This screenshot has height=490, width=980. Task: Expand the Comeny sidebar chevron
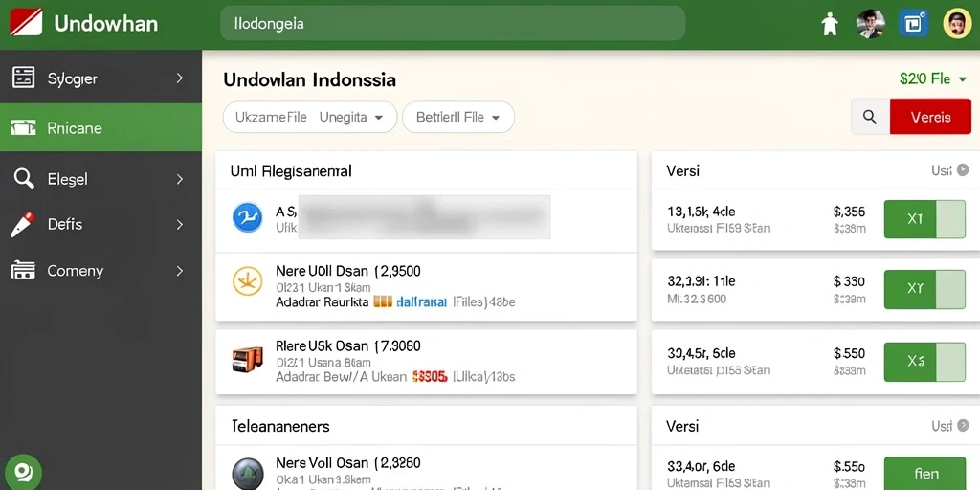[x=179, y=271]
